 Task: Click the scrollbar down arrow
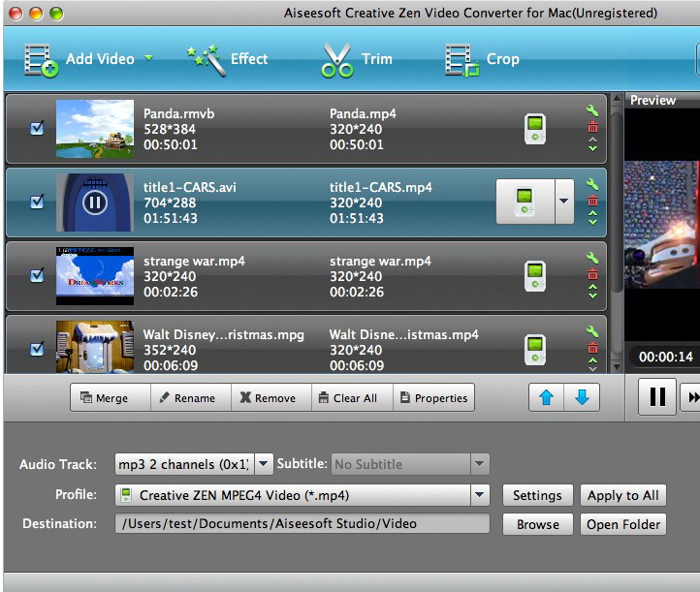[x=617, y=367]
